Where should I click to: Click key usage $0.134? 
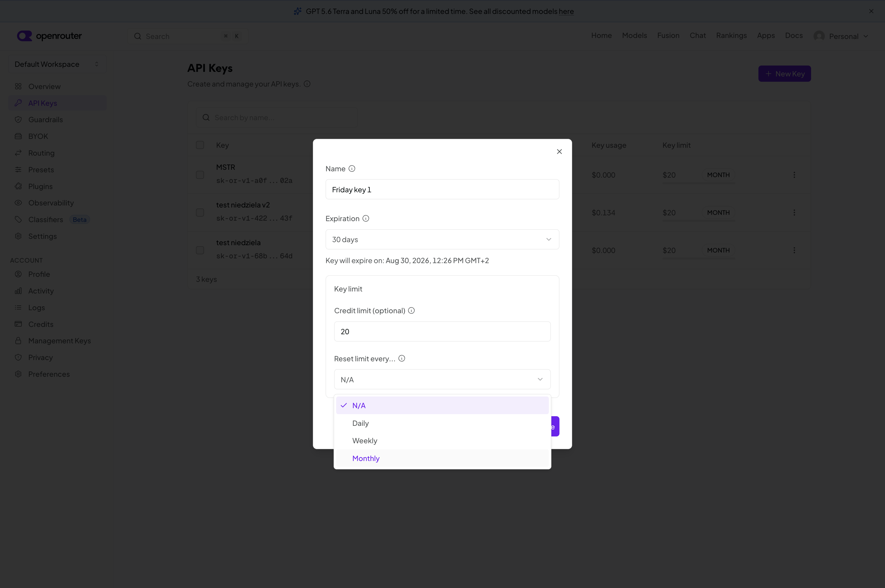(603, 213)
